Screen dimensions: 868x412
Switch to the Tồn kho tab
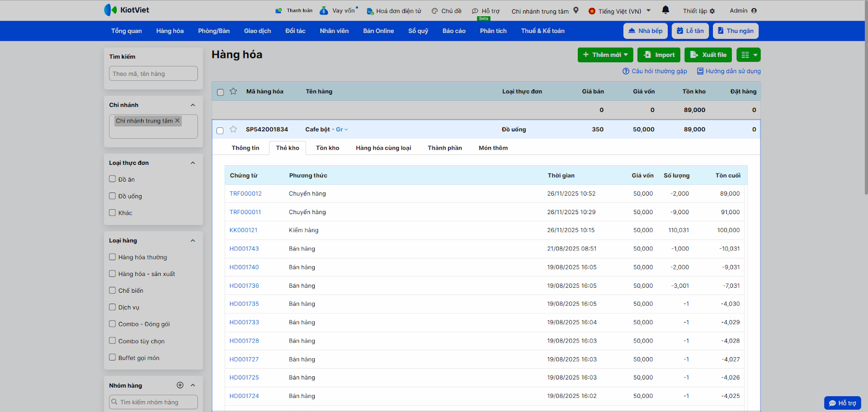pos(327,148)
